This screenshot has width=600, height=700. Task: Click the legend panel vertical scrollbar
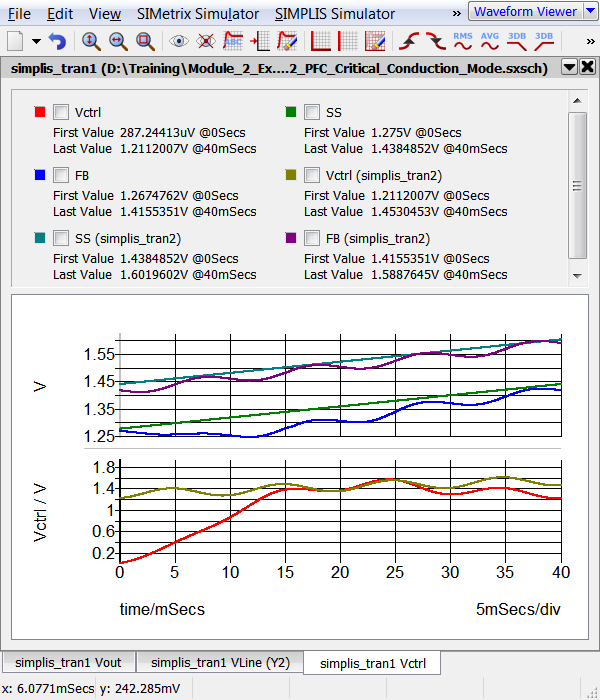coord(577,186)
